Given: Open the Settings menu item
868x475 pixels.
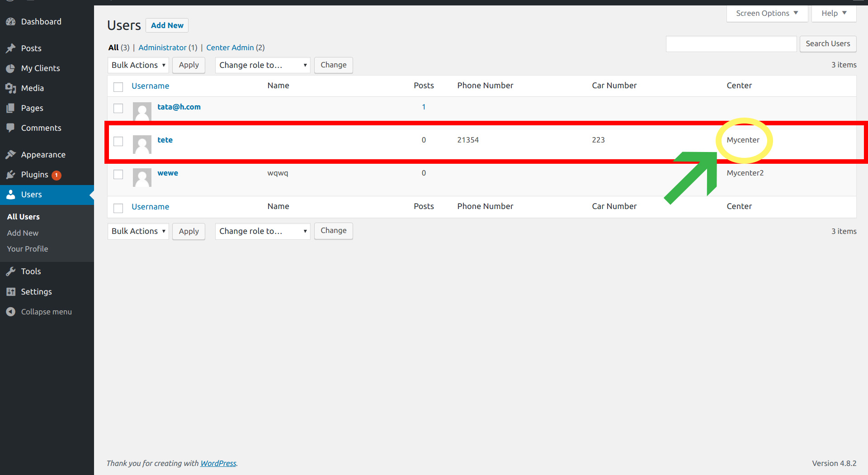Looking at the screenshot, I should 36,292.
